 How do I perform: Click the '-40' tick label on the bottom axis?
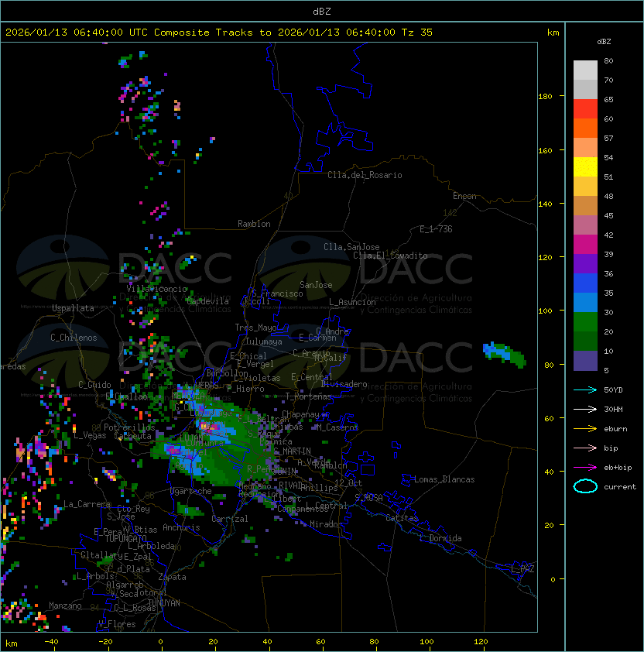[51, 642]
